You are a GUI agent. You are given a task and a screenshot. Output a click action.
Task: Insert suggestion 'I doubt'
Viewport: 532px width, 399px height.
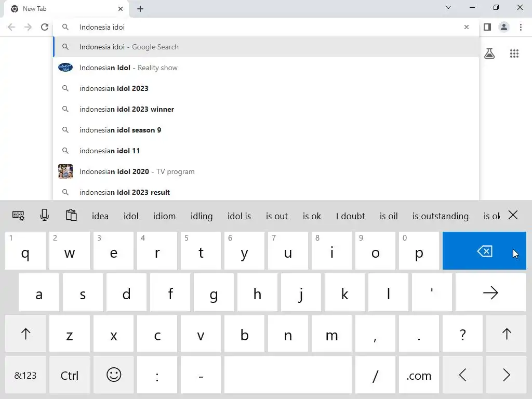click(x=351, y=216)
